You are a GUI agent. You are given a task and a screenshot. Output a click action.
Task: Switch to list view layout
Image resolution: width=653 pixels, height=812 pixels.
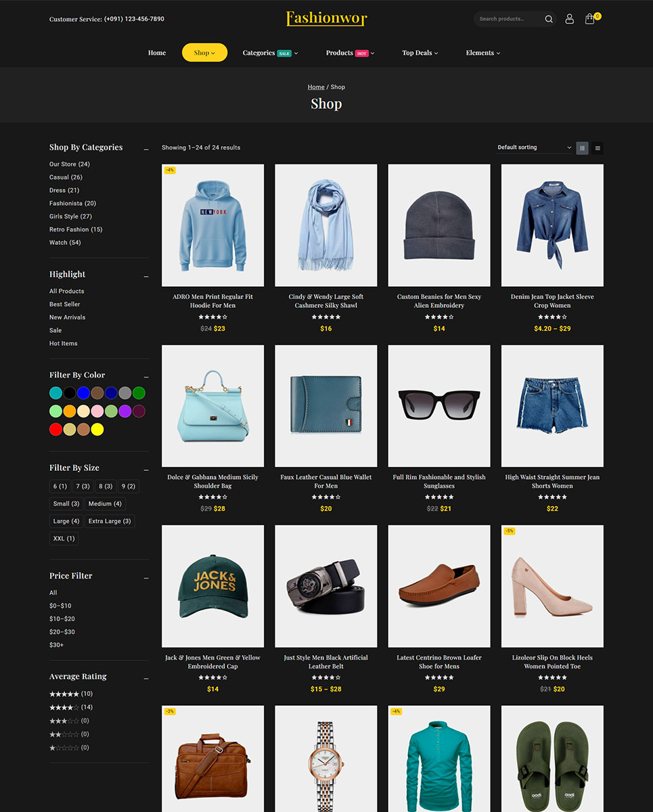[x=598, y=148]
